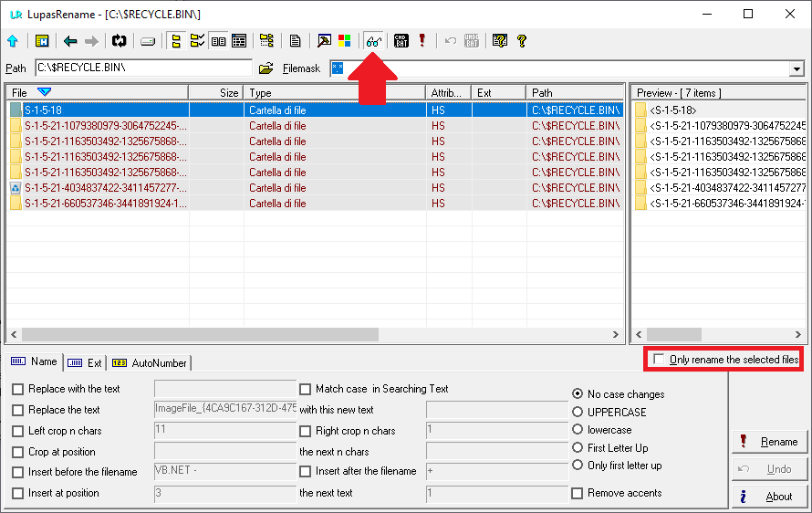Open the Ext tab
The image size is (812, 513).
[86, 362]
